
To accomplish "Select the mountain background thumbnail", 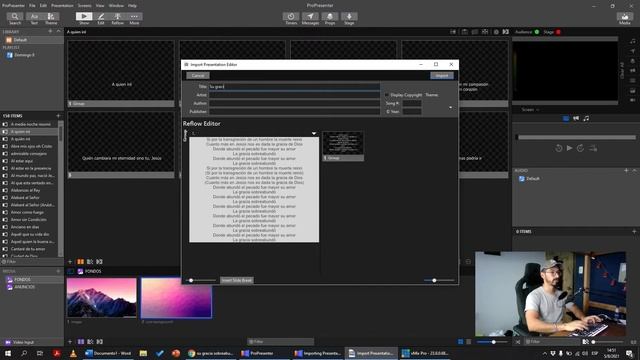I will click(x=102, y=298).
